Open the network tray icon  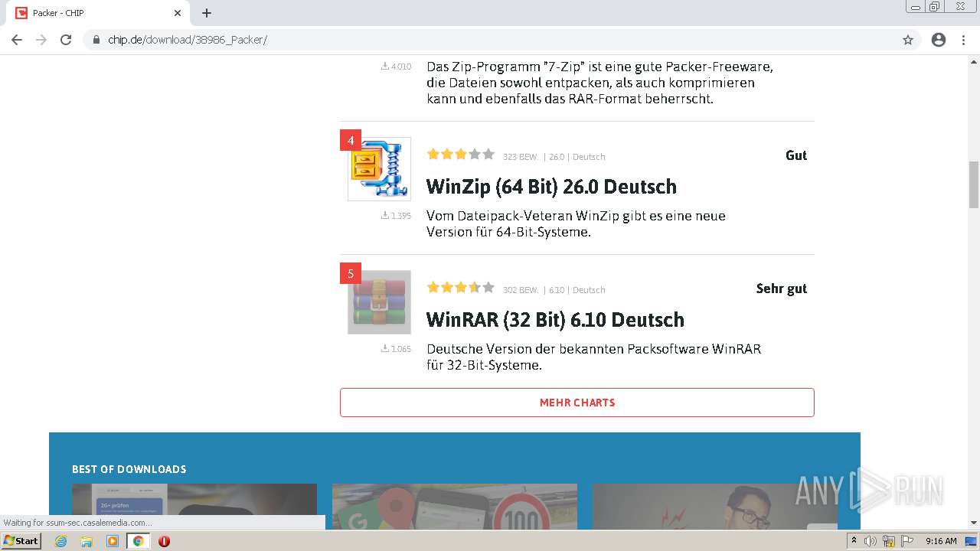[x=889, y=541]
